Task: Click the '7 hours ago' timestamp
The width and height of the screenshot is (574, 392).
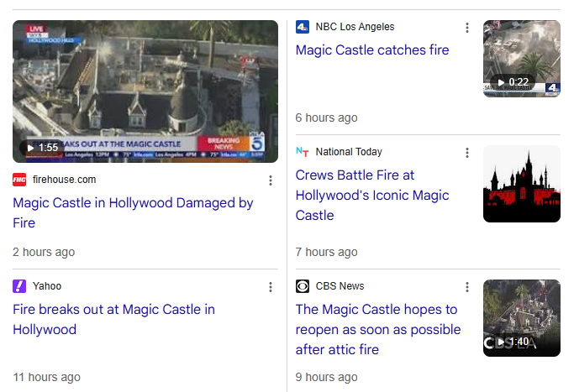Action: tap(327, 253)
